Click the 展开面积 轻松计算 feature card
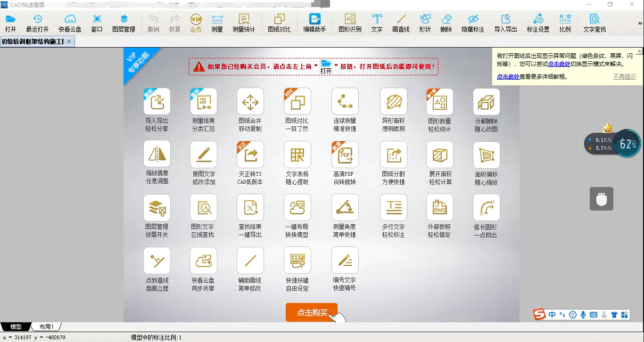This screenshot has width=644, height=342. (440, 163)
